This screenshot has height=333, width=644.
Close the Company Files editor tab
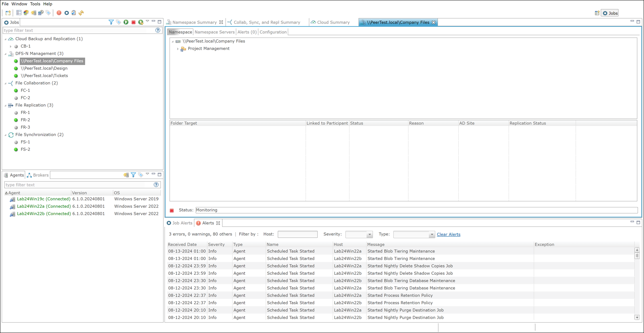[434, 22]
